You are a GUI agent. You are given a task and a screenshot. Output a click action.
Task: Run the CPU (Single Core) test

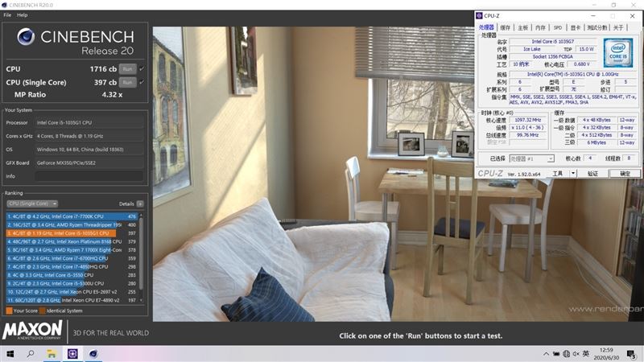tap(127, 82)
